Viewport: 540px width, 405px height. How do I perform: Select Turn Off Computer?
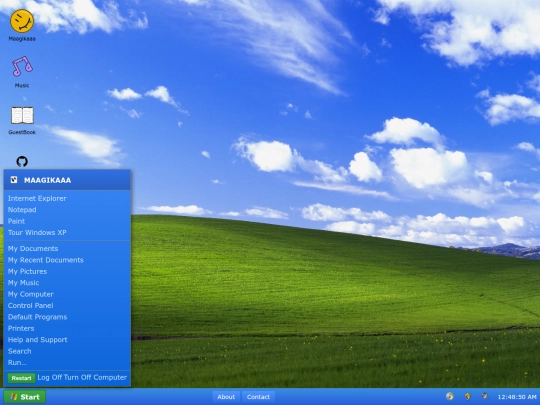pyautogui.click(x=95, y=377)
